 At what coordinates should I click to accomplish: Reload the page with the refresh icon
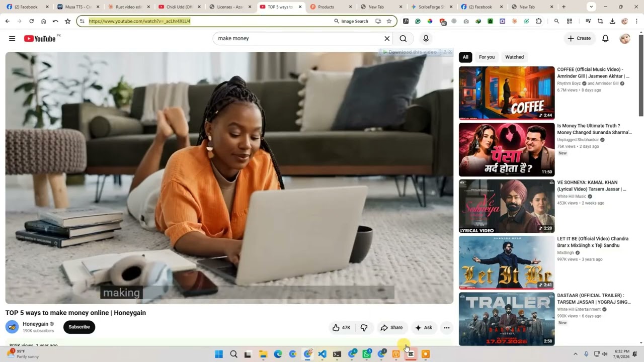tap(31, 21)
